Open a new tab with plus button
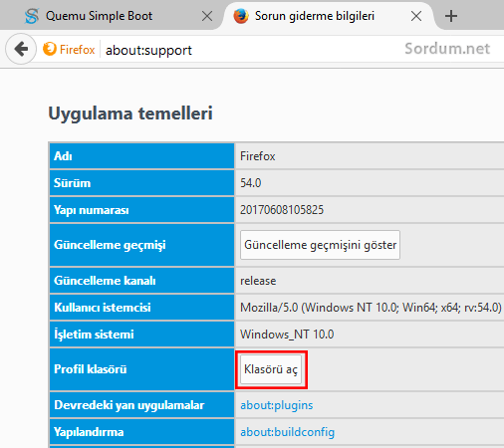Screen dimensions: 504x448 [x=451, y=16]
